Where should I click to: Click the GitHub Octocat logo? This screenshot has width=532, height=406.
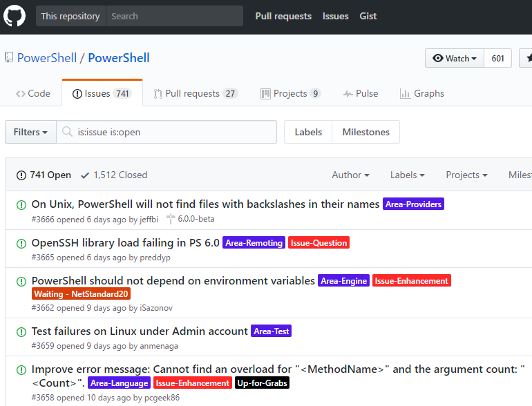[15, 16]
